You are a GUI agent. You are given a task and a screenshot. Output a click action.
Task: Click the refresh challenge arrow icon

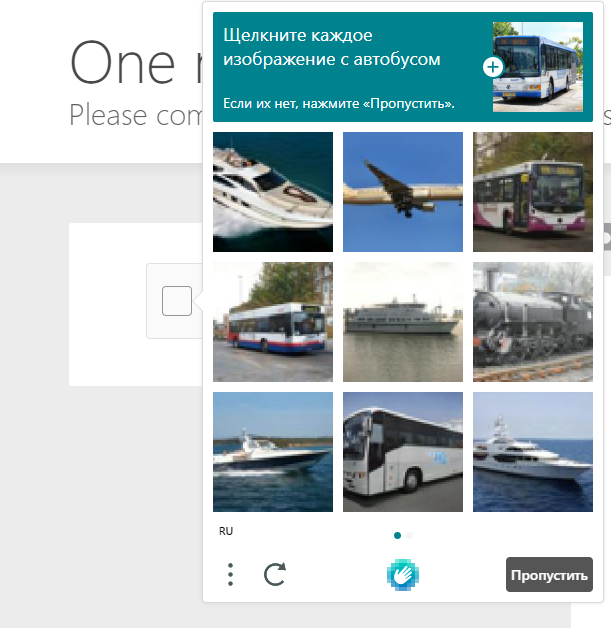(275, 574)
